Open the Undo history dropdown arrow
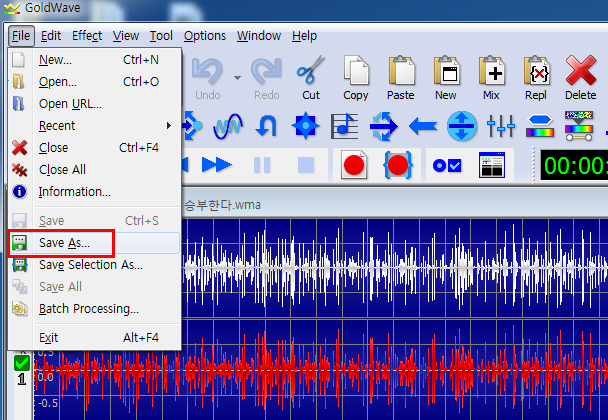Image resolution: width=608 pixels, height=420 pixels. 237,78
